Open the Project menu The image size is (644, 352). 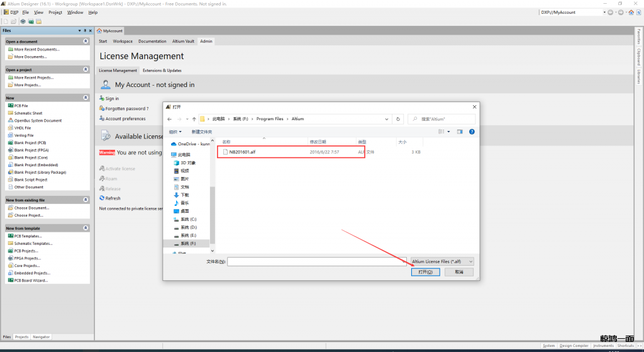(55, 12)
